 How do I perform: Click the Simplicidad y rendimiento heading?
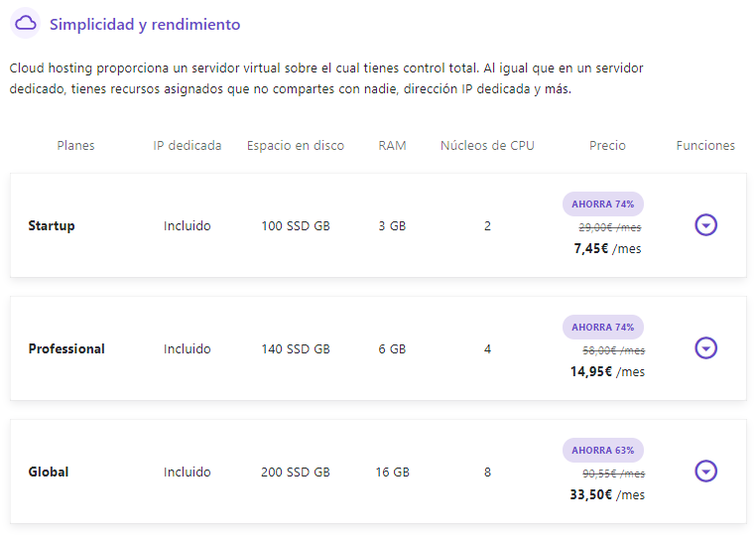click(x=145, y=24)
